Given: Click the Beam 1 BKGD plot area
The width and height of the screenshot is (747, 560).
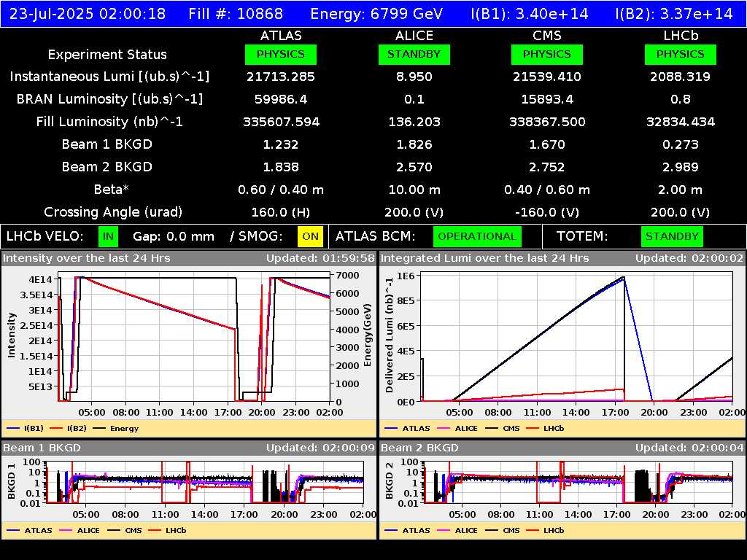Looking at the screenshot, I should (205, 482).
